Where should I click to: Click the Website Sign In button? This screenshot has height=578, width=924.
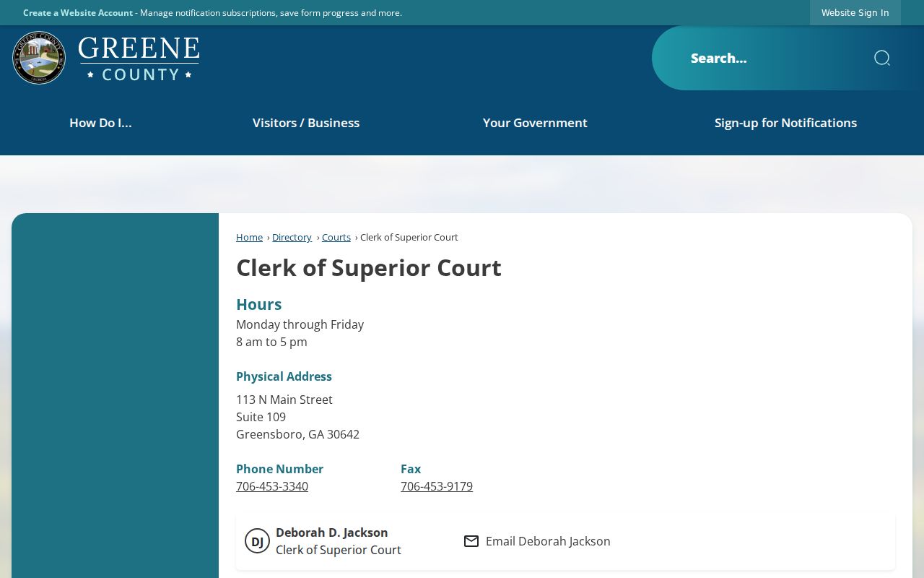tap(855, 12)
